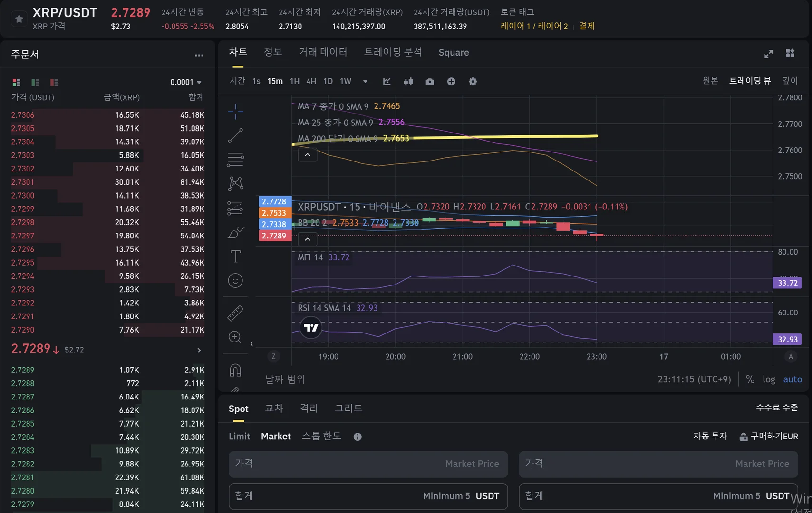This screenshot has height=513, width=812.
Task: Switch to the 거래 데이터 tab
Action: coord(323,52)
